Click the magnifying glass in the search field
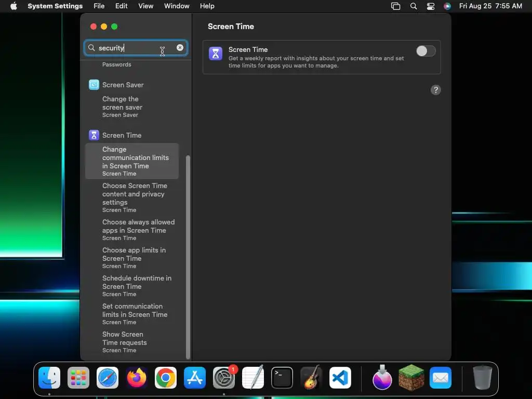 coord(91,47)
